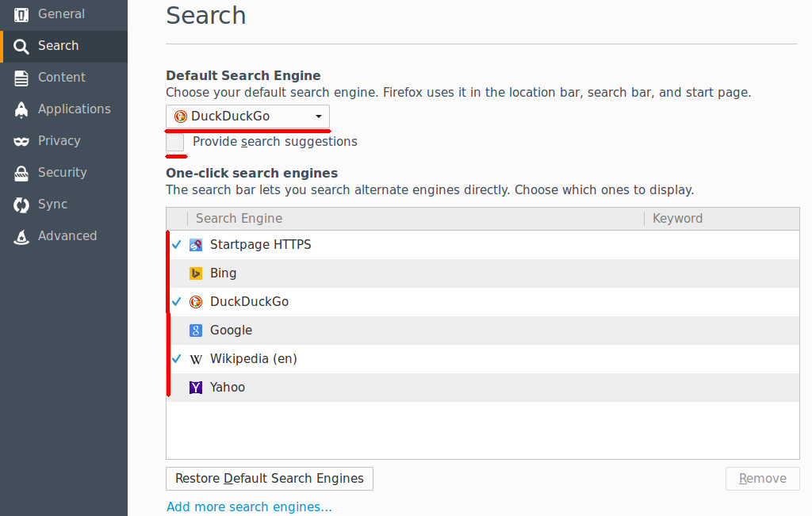Check the Google one-click engine box

click(x=177, y=331)
